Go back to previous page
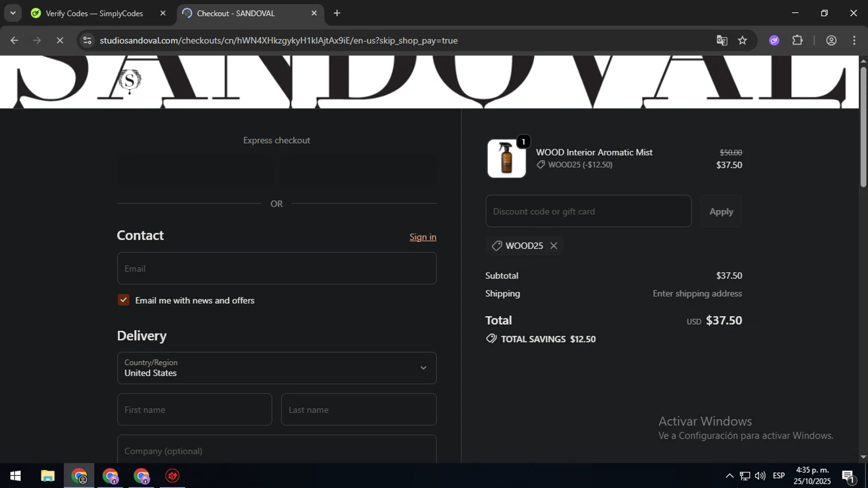868x488 pixels. (x=14, y=41)
